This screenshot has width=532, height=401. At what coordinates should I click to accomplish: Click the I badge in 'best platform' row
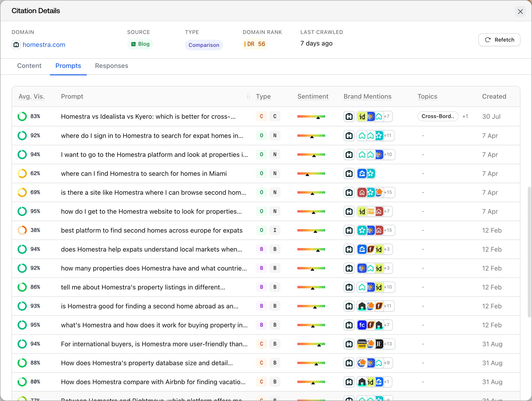(275, 230)
